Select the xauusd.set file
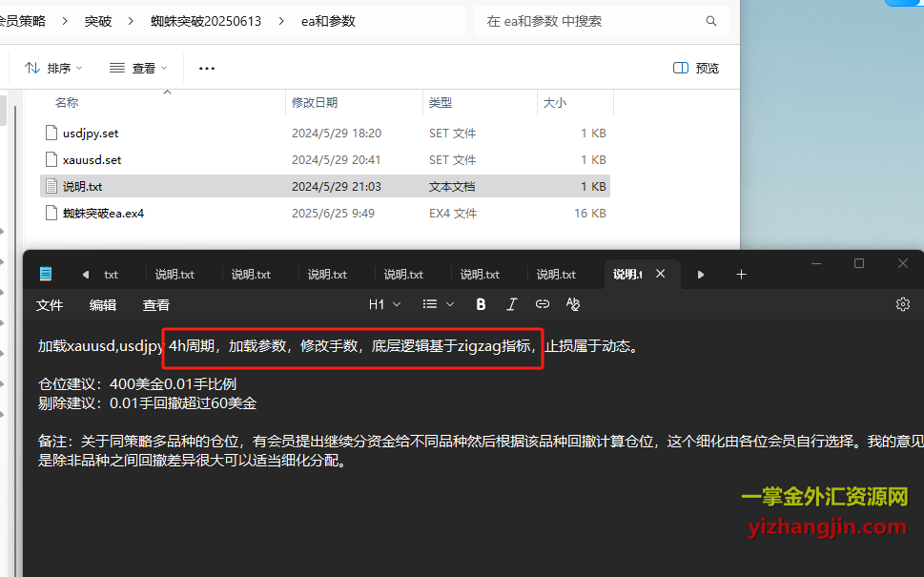This screenshot has width=924, height=577. click(92, 160)
